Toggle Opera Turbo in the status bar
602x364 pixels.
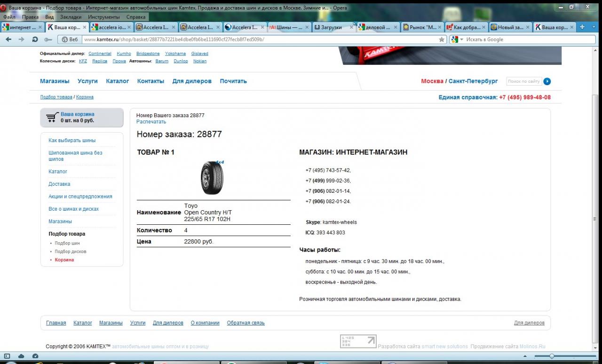click(35, 356)
